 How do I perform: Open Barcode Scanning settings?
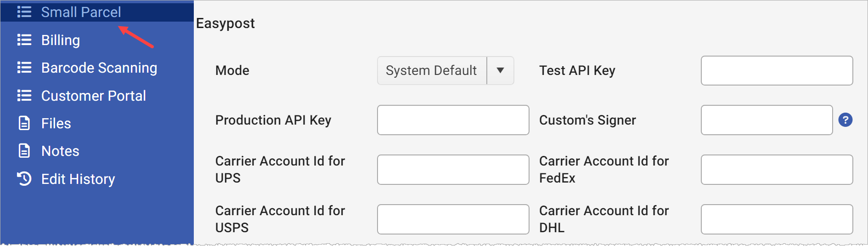point(99,68)
